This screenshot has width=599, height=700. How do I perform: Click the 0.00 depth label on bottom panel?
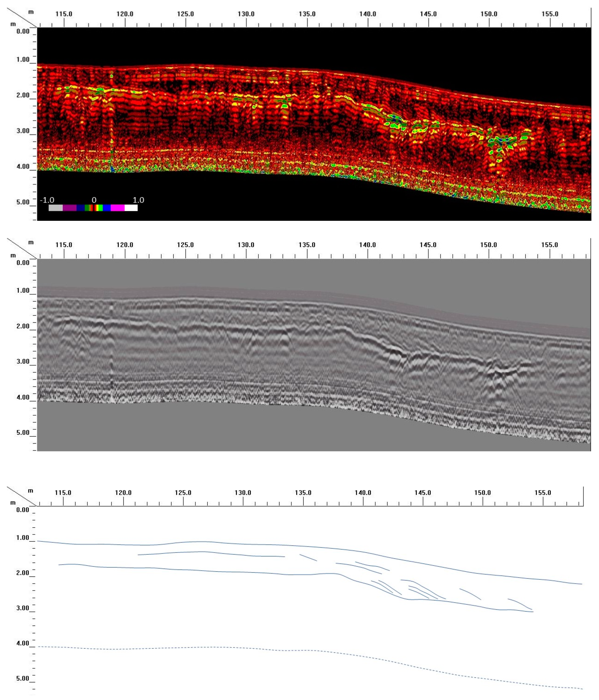[23, 510]
